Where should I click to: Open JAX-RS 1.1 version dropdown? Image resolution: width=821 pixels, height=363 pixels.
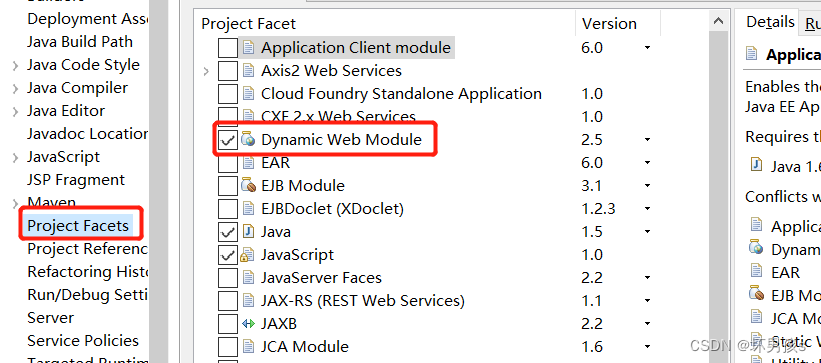pyautogui.click(x=647, y=302)
